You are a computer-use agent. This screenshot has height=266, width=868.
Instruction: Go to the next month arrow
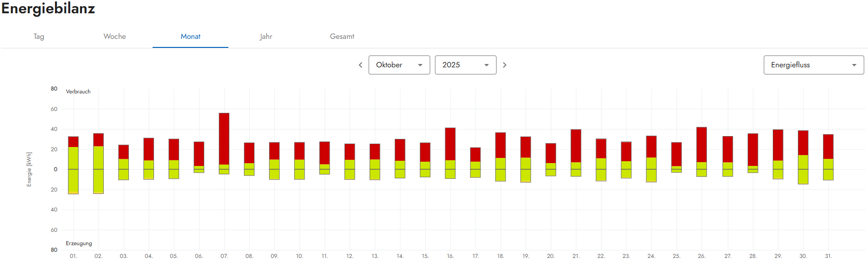click(x=505, y=65)
